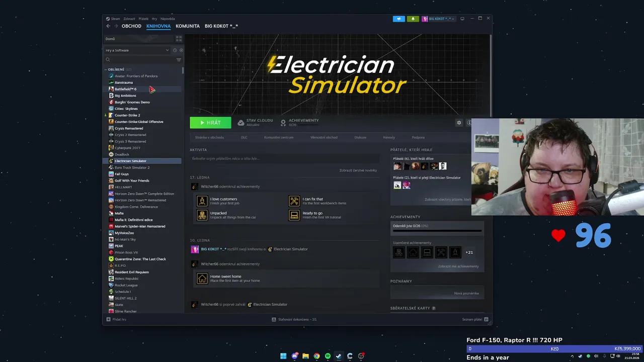The width and height of the screenshot is (644, 362).
Task: Collapse the OBLÍBENÉ category
Action: 106,69
